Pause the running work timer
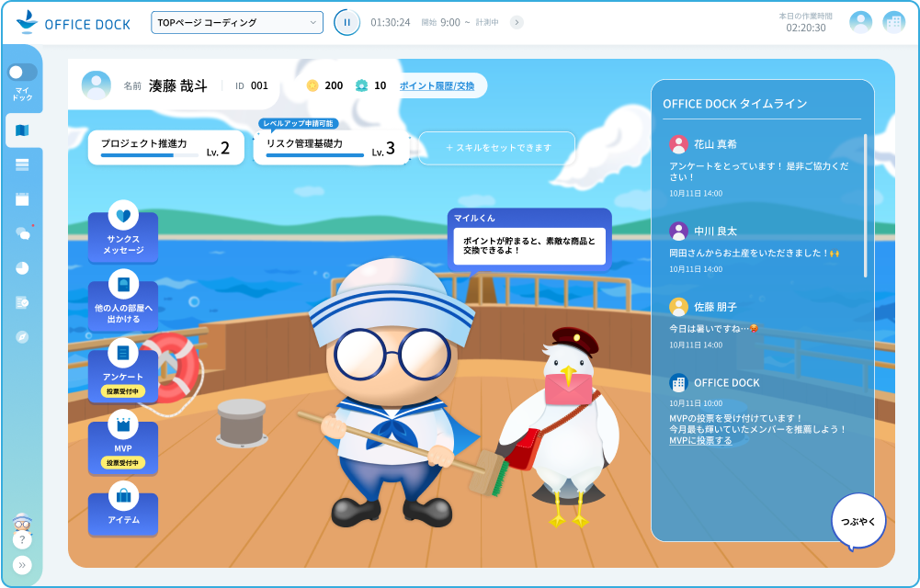Image resolution: width=920 pixels, height=588 pixels. click(346, 20)
